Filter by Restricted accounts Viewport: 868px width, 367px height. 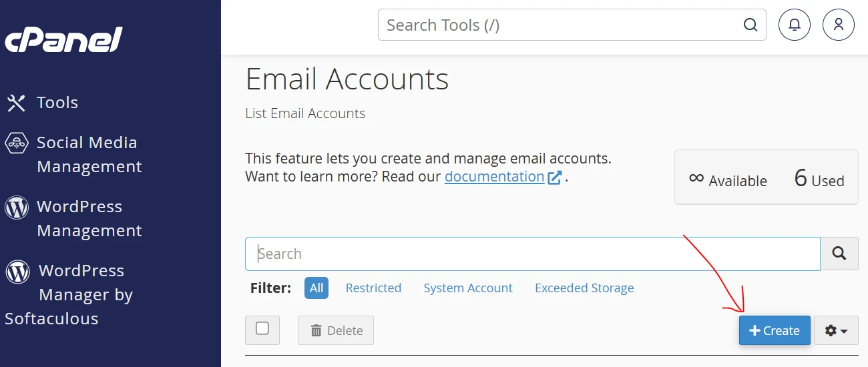point(373,288)
